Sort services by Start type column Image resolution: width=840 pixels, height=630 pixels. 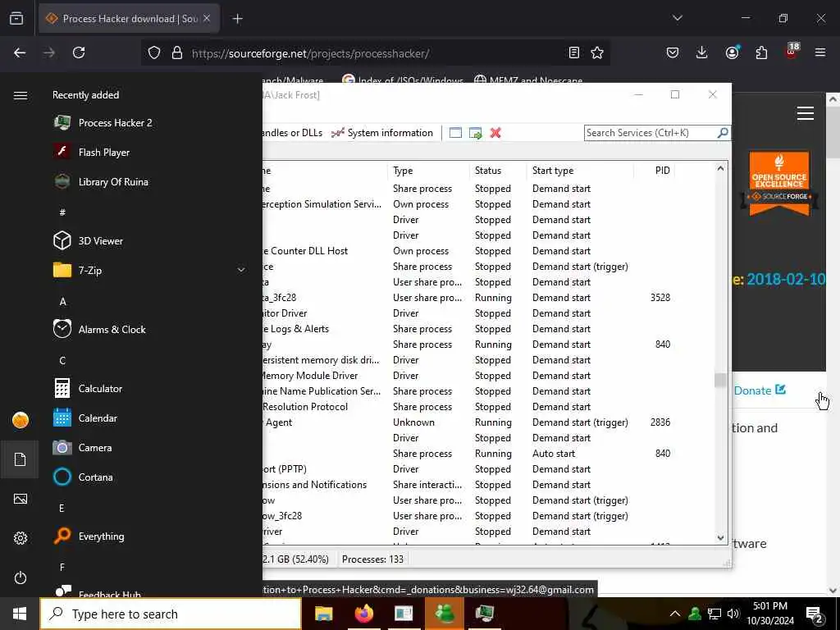coord(580,171)
